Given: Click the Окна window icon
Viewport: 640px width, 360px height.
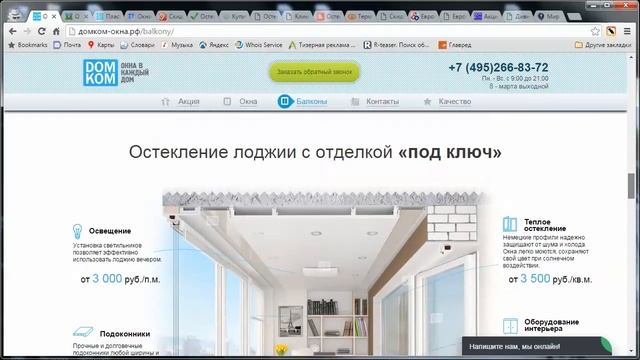Looking at the screenshot, I should tap(227, 101).
